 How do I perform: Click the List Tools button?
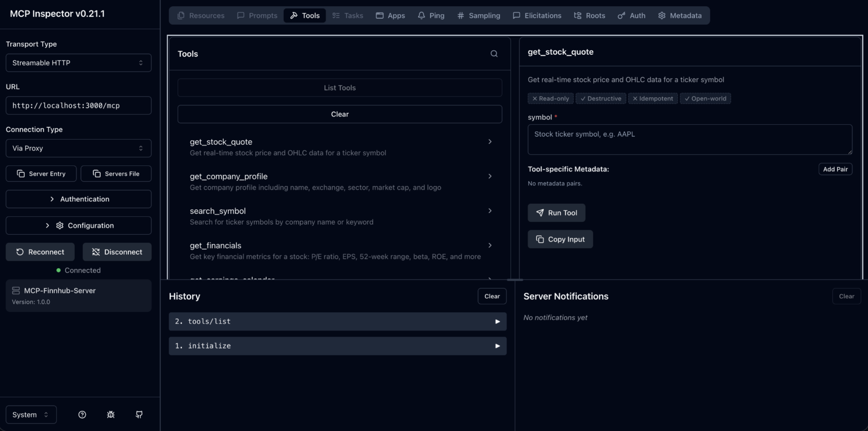point(340,88)
